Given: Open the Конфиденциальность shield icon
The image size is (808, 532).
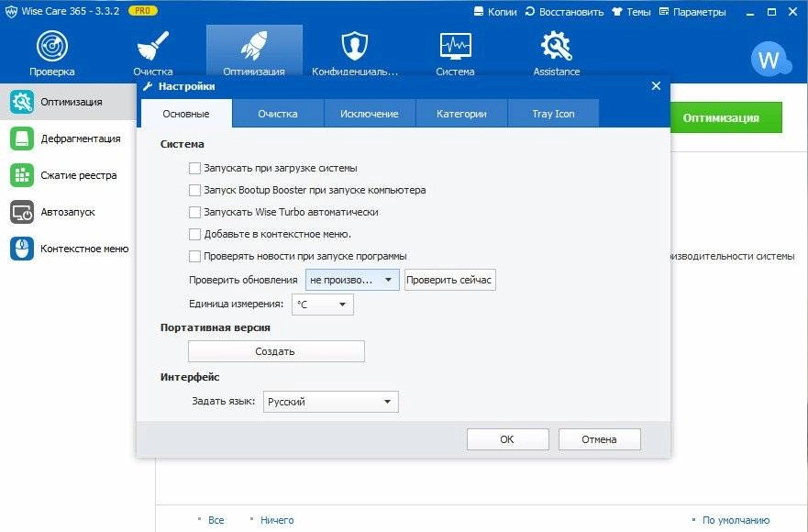Looking at the screenshot, I should 355,47.
